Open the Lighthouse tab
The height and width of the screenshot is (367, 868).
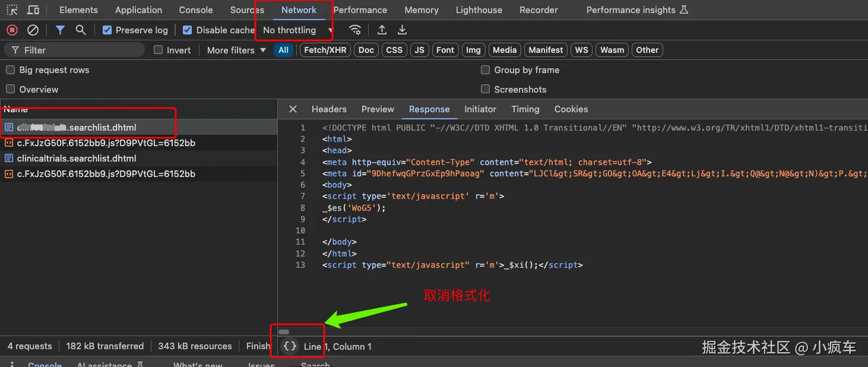pyautogui.click(x=479, y=10)
